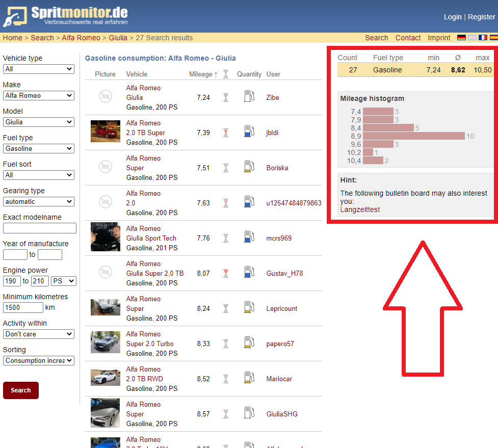Click consumption trend icon in mcrs969 row
Viewport: 498px width, 448px height.
(226, 238)
